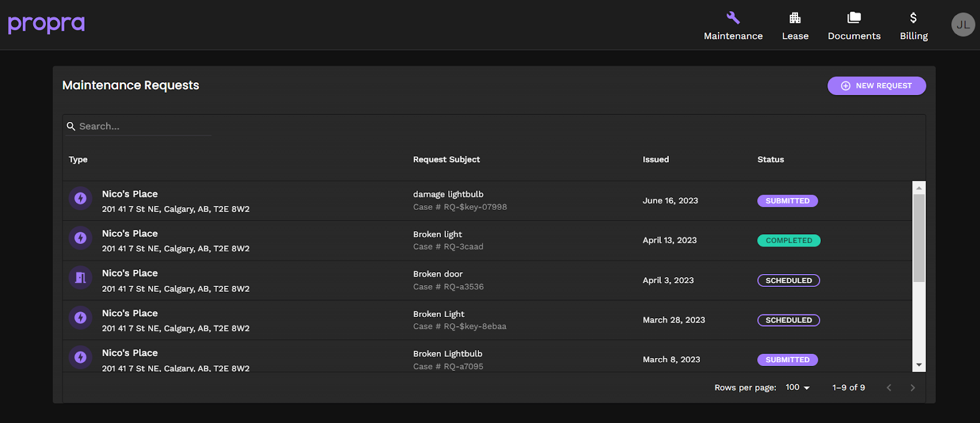Click case number RQ-a3536
Screen dimensions: 980x423
pos(464,287)
